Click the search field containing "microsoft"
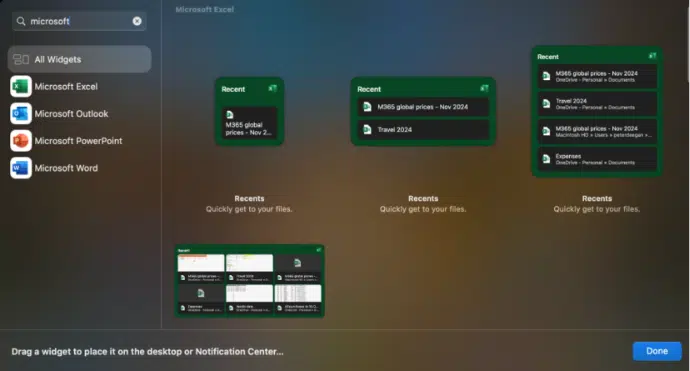The height and width of the screenshot is (371, 690). tap(79, 21)
